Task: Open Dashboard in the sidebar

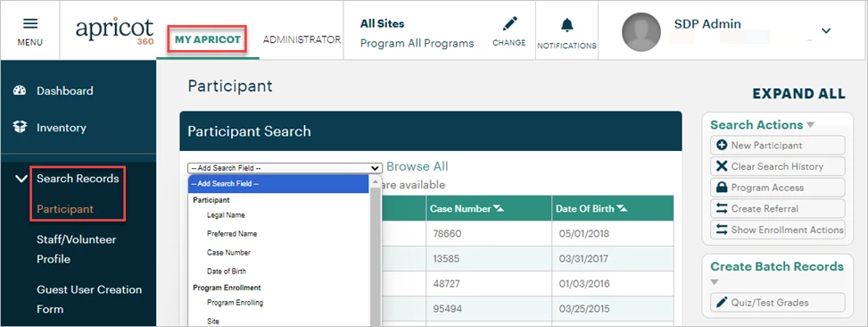Action: 65,91
